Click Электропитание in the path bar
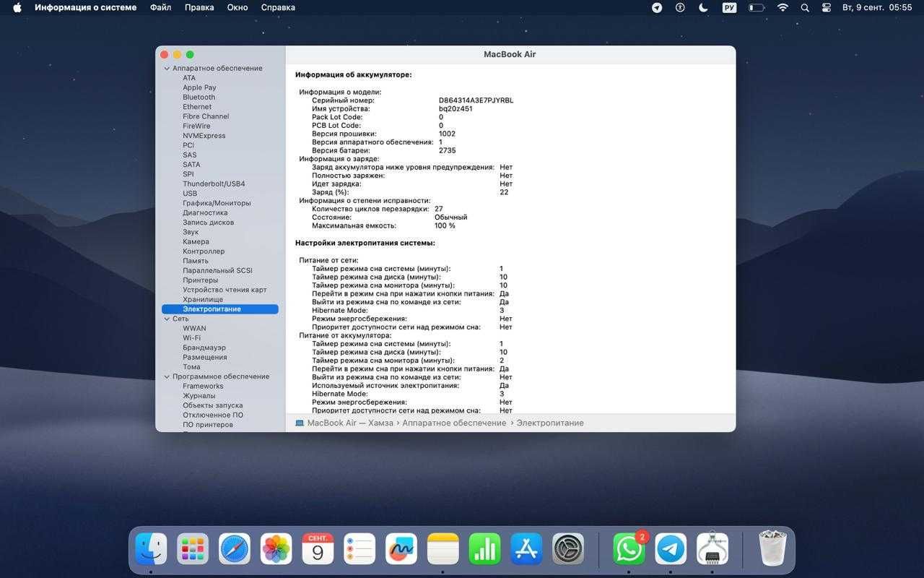This screenshot has height=578, width=924. 550,423
